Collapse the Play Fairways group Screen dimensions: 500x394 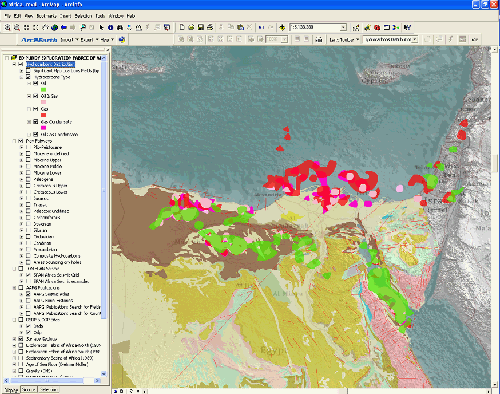(14, 141)
